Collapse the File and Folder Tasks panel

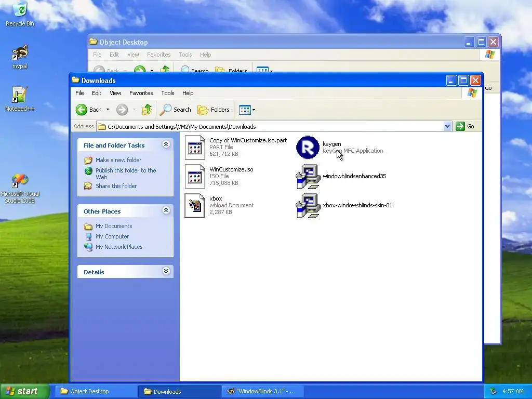[166, 144]
